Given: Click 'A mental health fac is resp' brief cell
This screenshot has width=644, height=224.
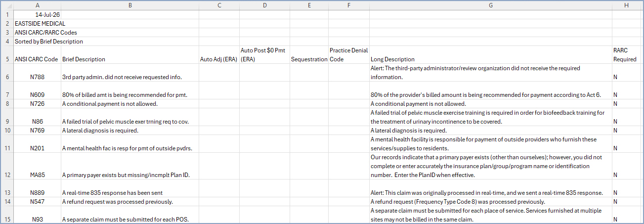Looking at the screenshot, I should 130,144.
